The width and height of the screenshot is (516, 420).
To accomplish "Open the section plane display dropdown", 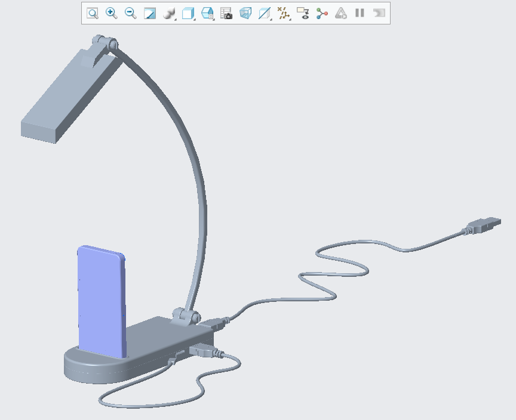I will click(265, 14).
